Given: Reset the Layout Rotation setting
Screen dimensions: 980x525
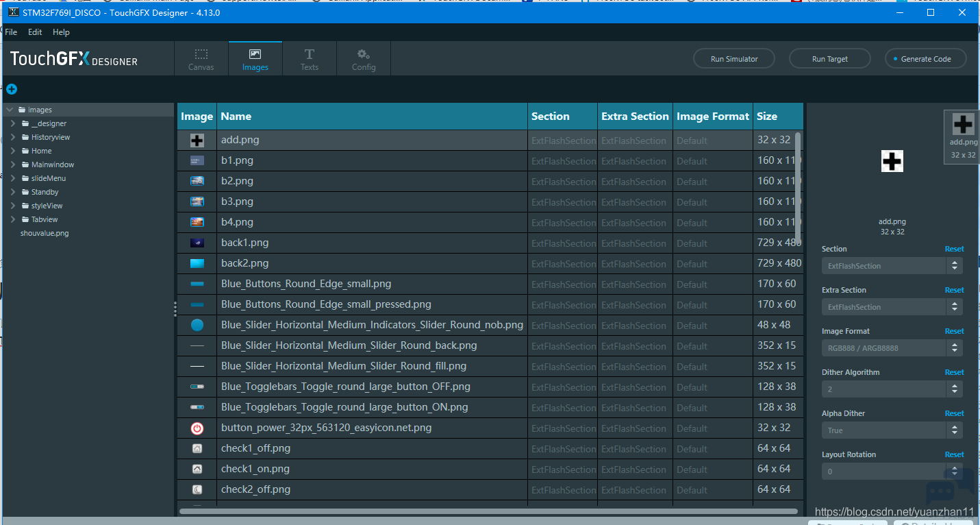Looking at the screenshot, I should tap(954, 454).
